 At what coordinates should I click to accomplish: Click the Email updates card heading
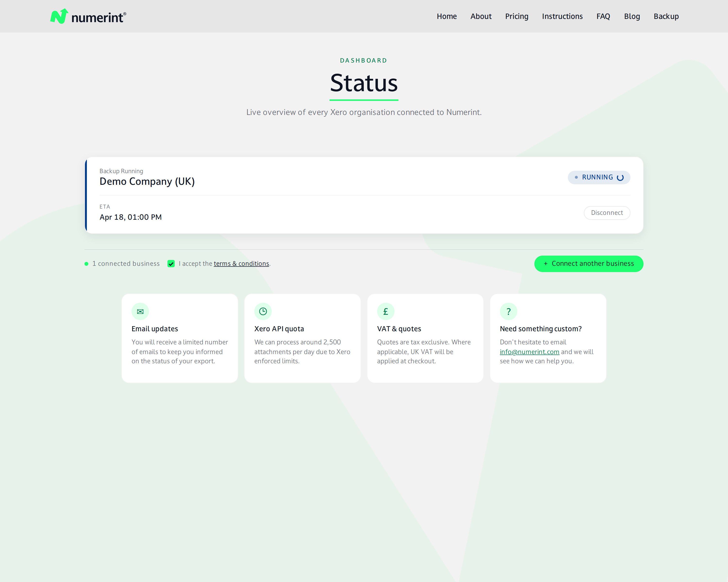(x=155, y=329)
